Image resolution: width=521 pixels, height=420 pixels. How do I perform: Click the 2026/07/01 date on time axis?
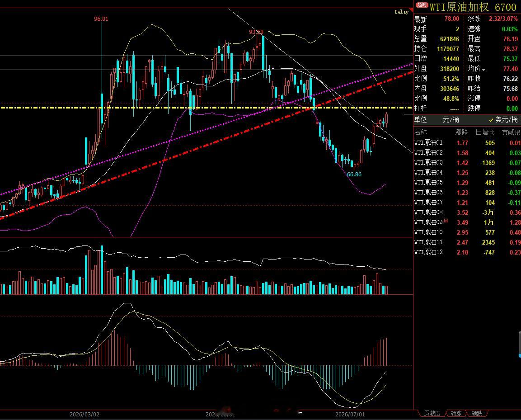tap(350, 414)
